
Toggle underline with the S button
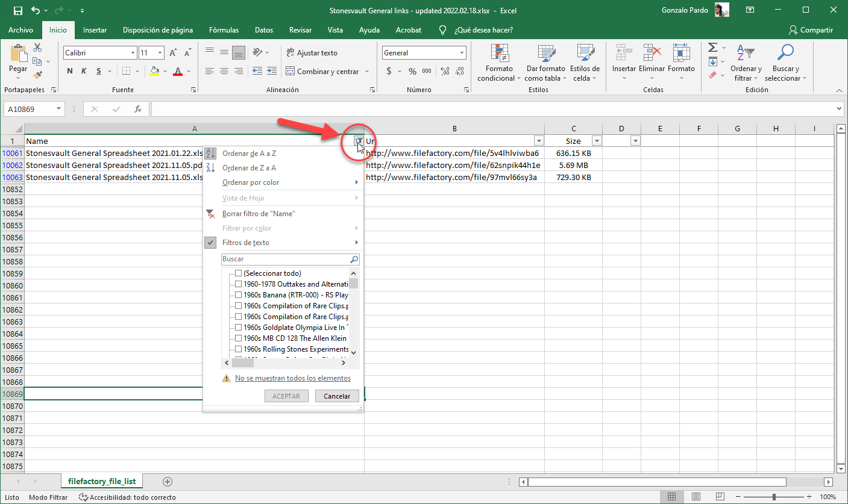pos(99,71)
